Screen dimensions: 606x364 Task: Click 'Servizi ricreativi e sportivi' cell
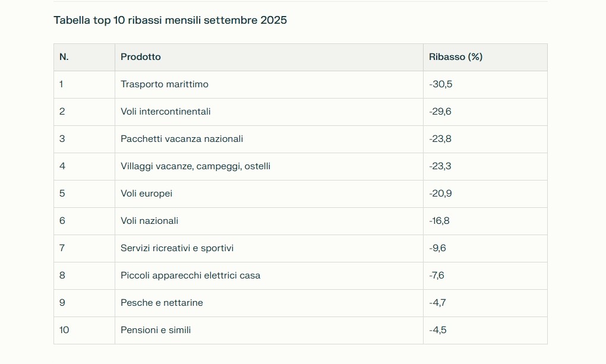click(x=177, y=248)
